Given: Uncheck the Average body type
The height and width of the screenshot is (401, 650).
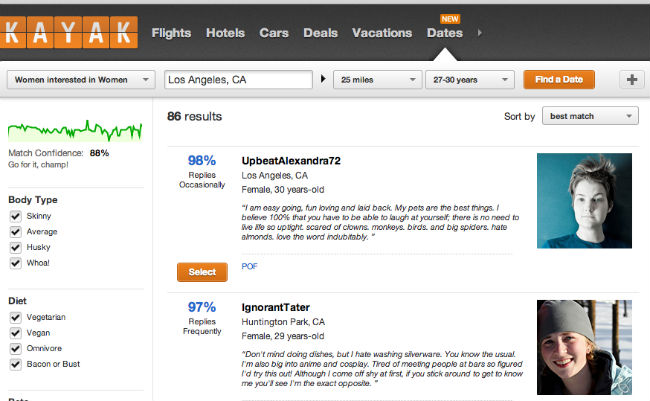Looking at the screenshot, I should tap(15, 232).
